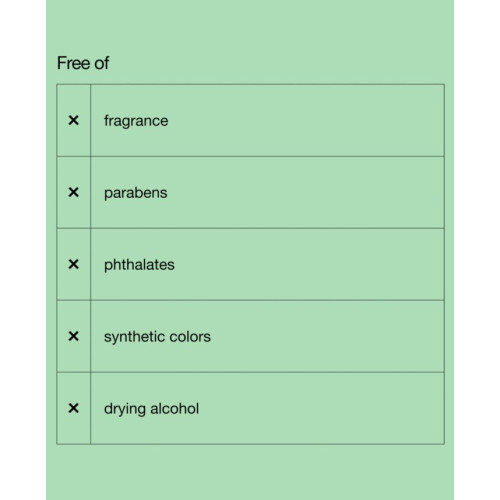Select the X mark beside drying alcohol
500x500 pixels.
tap(73, 408)
